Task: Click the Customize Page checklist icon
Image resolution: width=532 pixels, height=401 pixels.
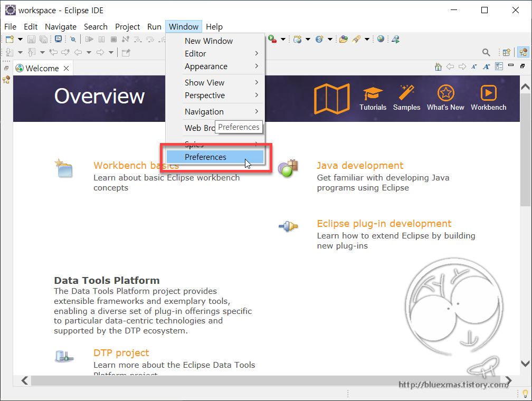Action: [x=499, y=66]
